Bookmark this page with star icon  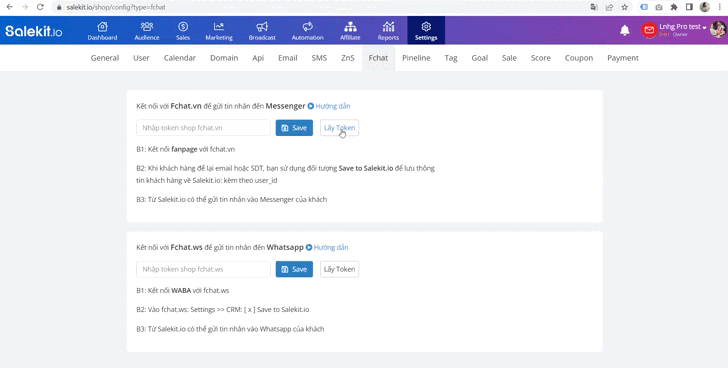tap(624, 7)
